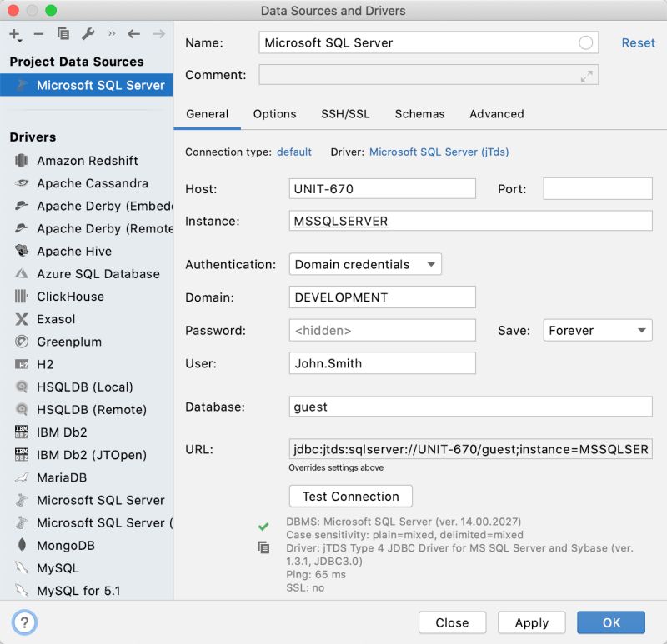Image resolution: width=667 pixels, height=644 pixels.
Task: Duplicate the Microsoft SQL Server data source
Action: [x=63, y=34]
